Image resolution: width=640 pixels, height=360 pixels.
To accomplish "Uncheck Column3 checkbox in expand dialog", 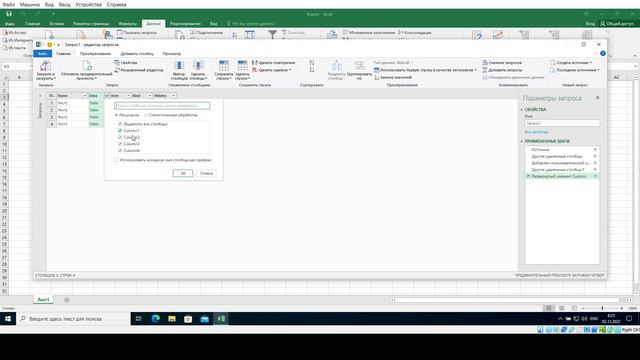I will [x=120, y=144].
